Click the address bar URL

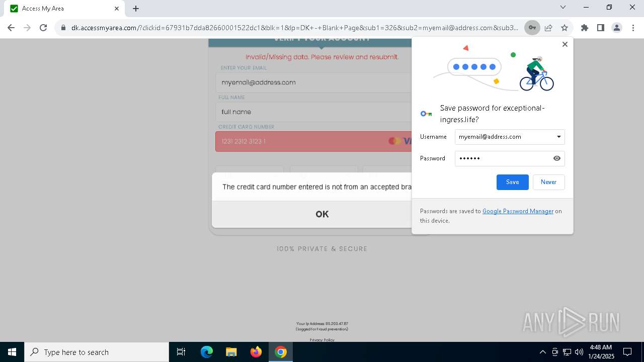[294, 28]
